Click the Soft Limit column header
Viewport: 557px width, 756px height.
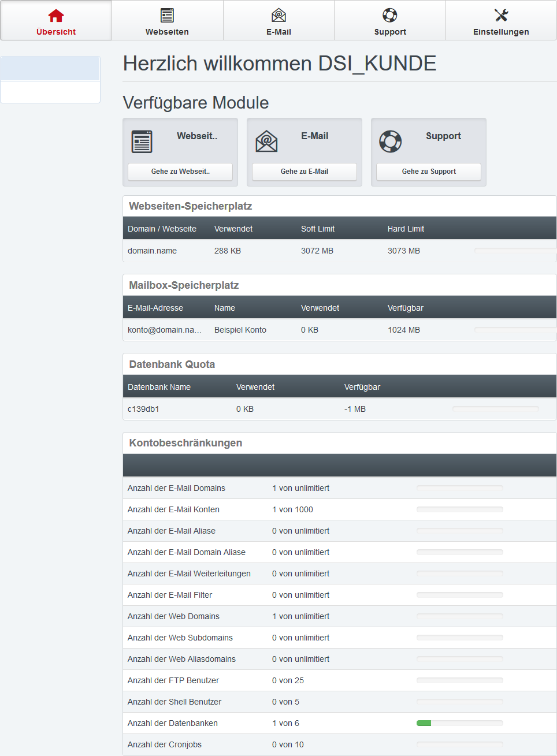point(318,229)
